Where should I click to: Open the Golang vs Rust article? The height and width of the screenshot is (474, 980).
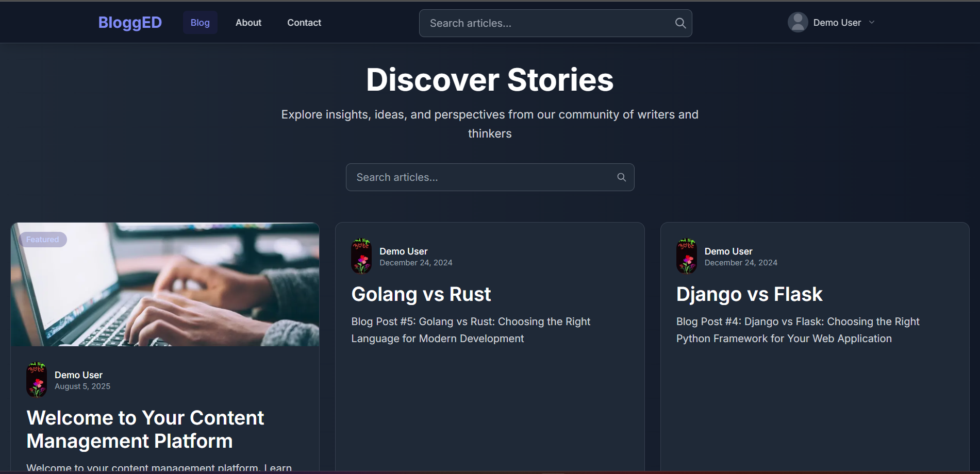(x=421, y=294)
